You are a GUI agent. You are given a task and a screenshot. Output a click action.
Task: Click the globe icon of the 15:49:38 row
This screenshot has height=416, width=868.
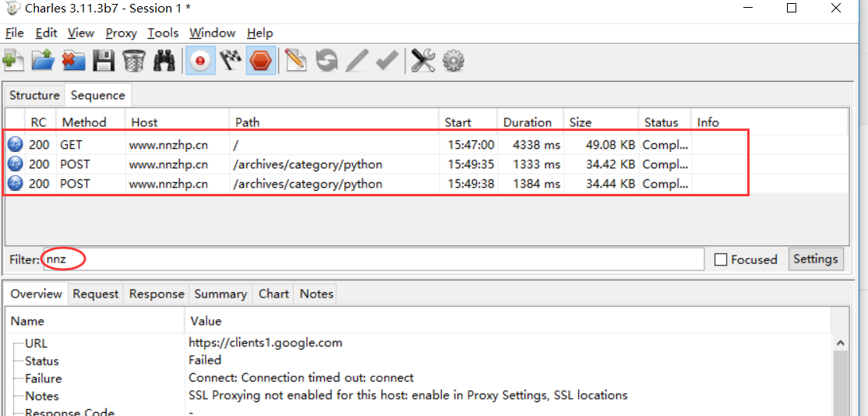point(16,184)
